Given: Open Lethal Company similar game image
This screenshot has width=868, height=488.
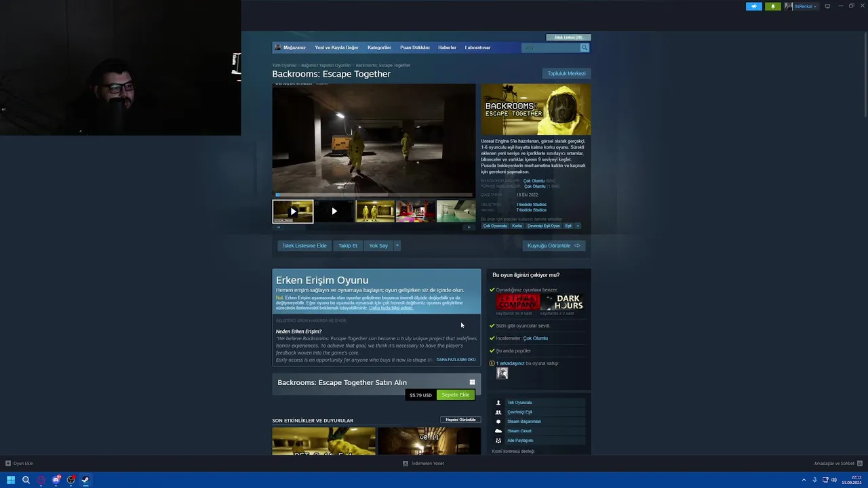Looking at the screenshot, I should coord(517,302).
